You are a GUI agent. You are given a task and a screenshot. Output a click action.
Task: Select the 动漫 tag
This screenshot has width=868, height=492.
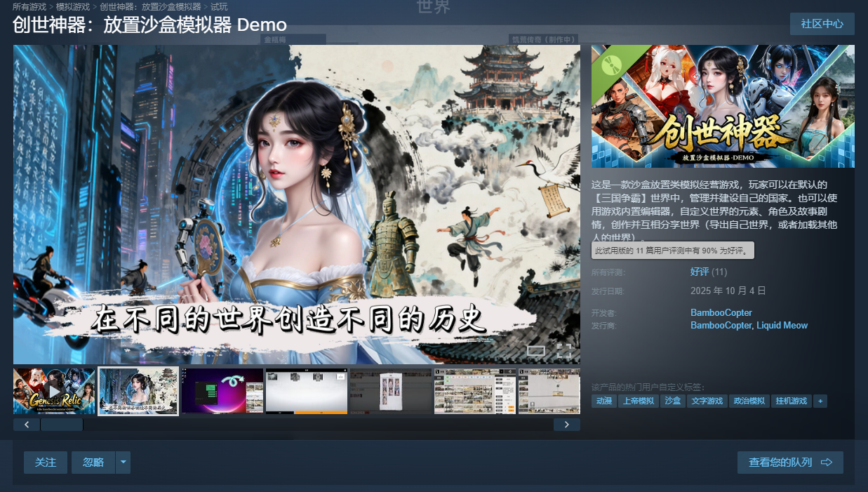point(603,401)
